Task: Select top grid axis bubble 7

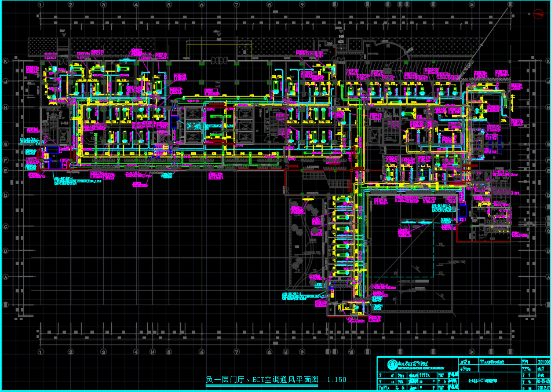Action: coord(237,5)
